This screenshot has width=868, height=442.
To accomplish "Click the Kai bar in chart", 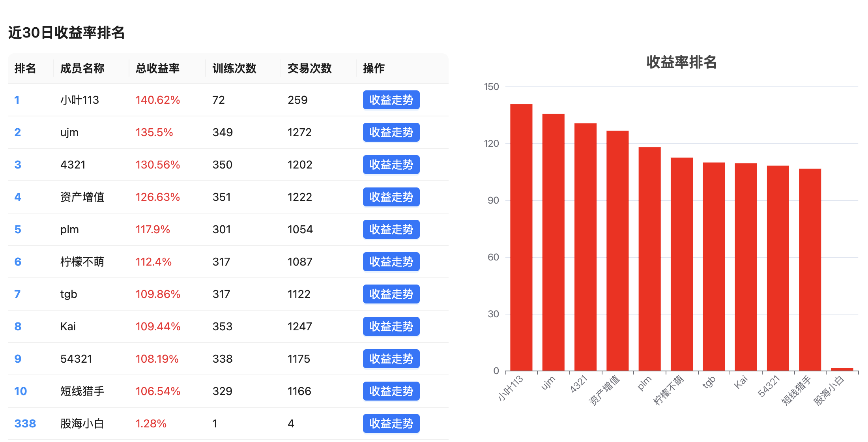I will click(x=746, y=267).
